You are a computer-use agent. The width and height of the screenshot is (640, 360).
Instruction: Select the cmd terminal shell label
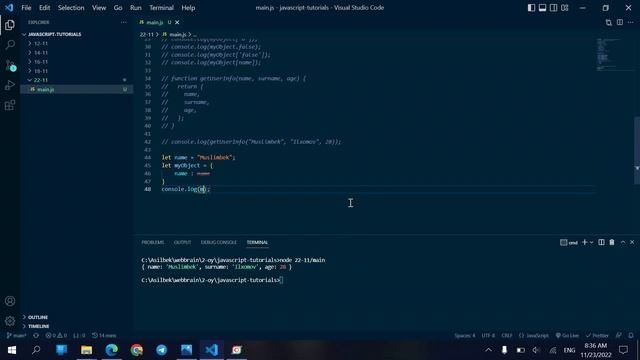(x=569, y=242)
